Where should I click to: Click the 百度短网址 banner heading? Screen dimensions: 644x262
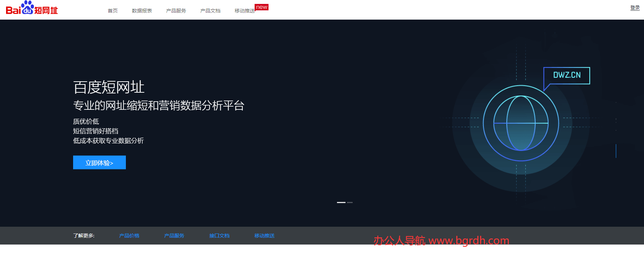[x=109, y=87]
